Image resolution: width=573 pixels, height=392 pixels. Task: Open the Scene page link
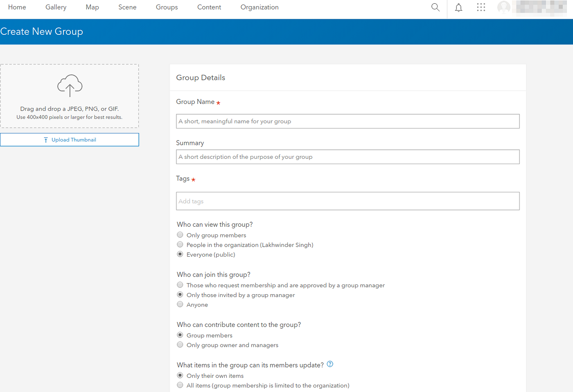pyautogui.click(x=127, y=7)
